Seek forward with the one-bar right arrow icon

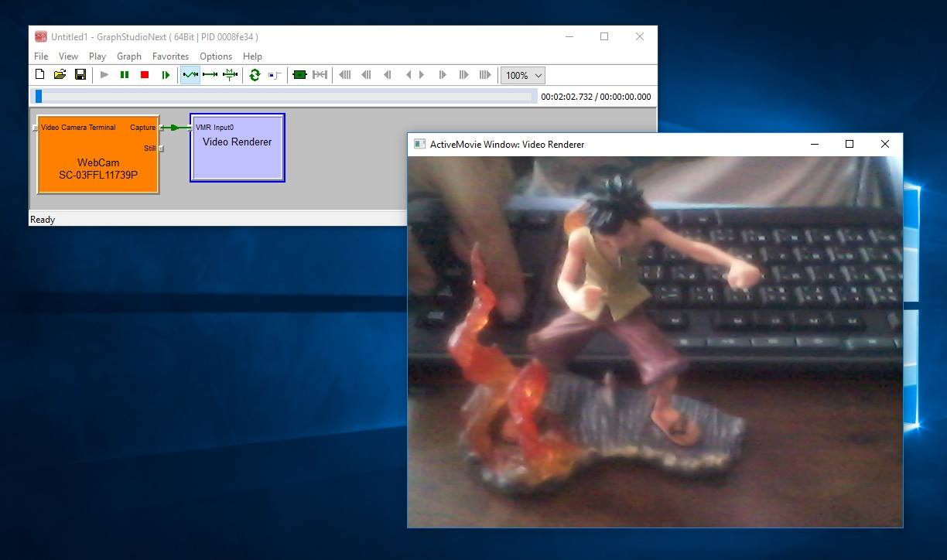click(x=443, y=75)
